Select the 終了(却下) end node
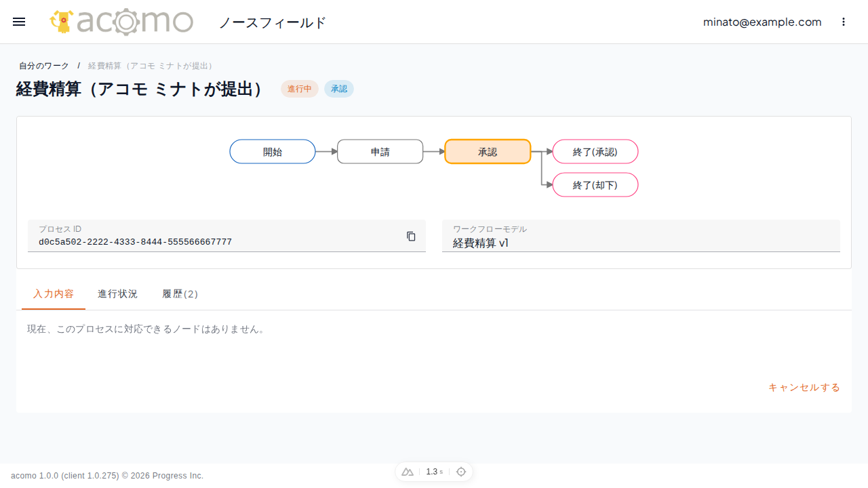Screen dimensions: 868x488 tap(595, 185)
